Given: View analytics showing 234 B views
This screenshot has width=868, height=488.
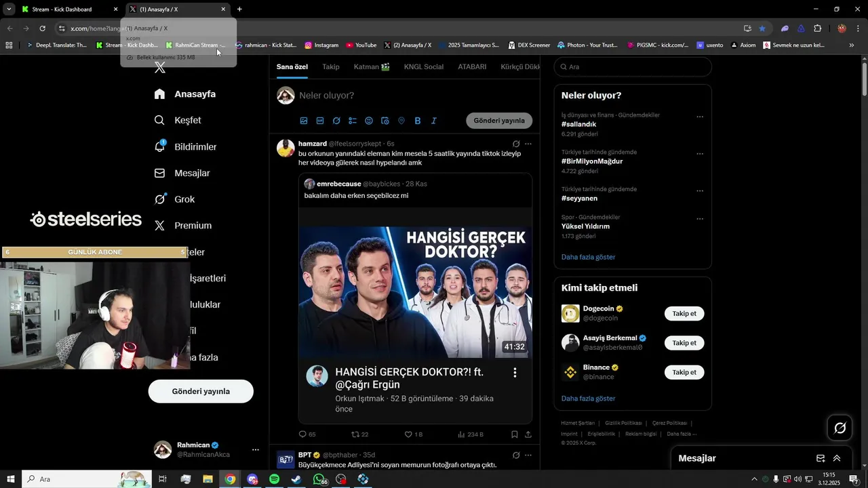Looking at the screenshot, I should coord(471,434).
